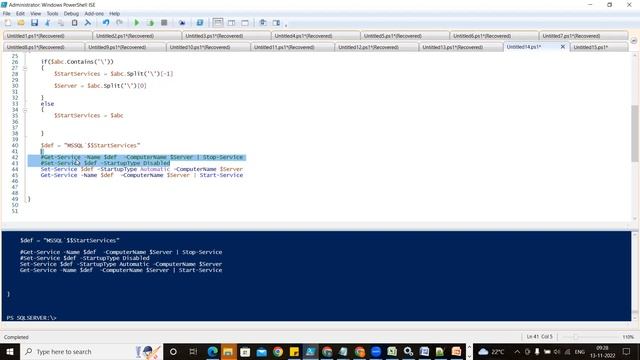
Task: Open the Add-ons menu
Action: (94, 13)
